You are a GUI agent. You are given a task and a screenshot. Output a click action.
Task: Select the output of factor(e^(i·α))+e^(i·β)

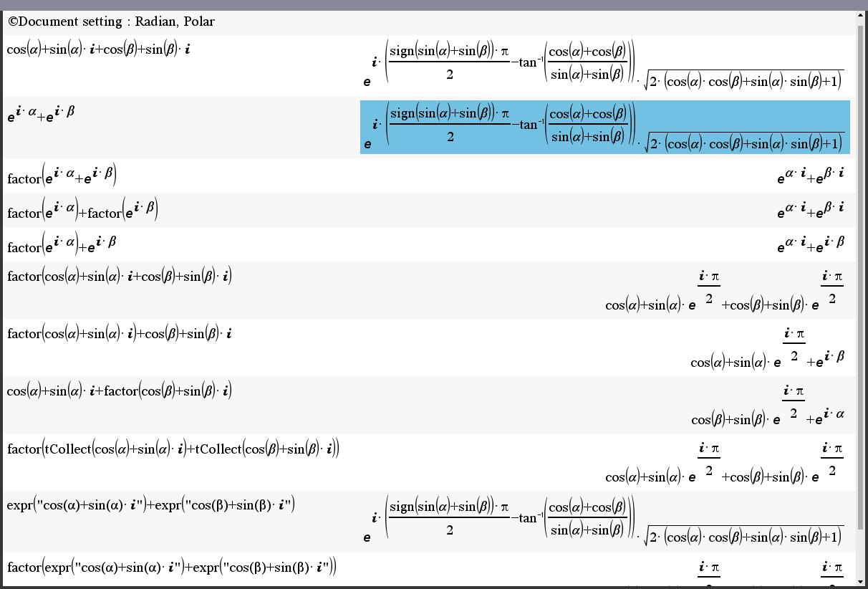coord(810,245)
